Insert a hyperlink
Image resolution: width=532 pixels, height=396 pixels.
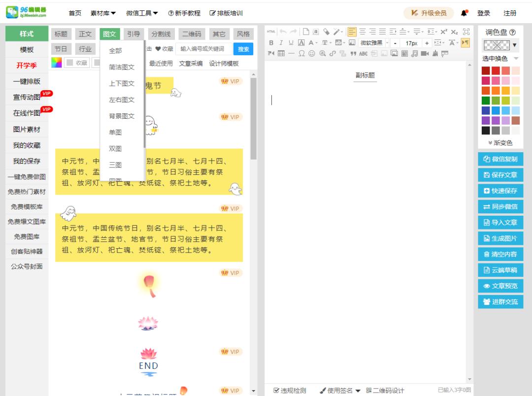point(323,53)
